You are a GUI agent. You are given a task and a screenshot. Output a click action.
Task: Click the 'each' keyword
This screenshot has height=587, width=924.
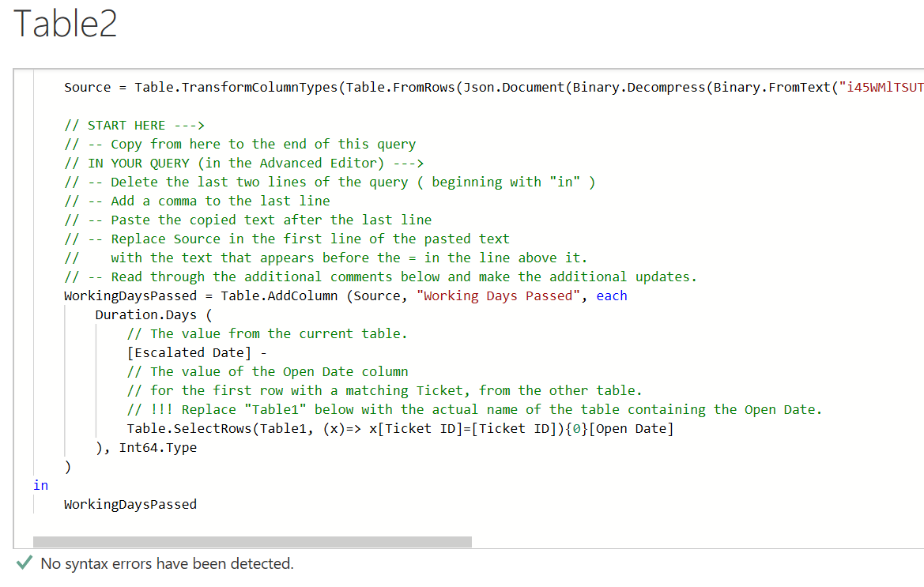pos(612,295)
